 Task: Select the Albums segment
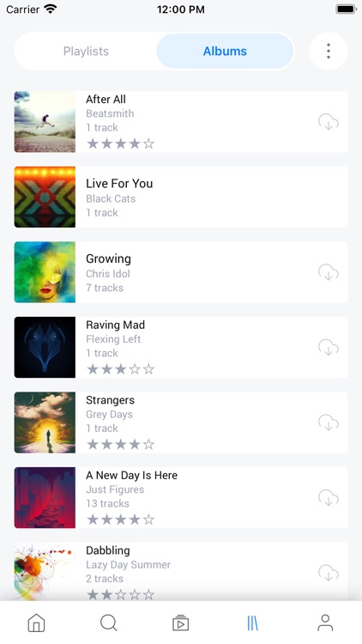coord(225,51)
